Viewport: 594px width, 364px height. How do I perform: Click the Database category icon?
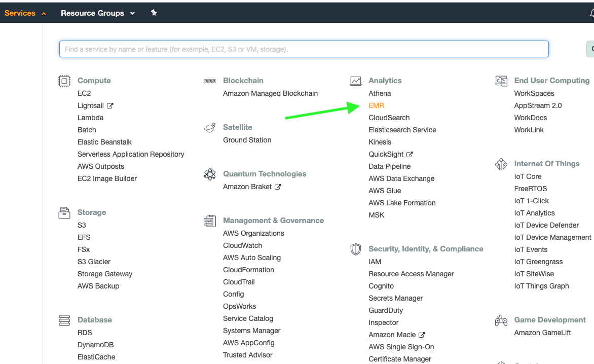(64, 320)
